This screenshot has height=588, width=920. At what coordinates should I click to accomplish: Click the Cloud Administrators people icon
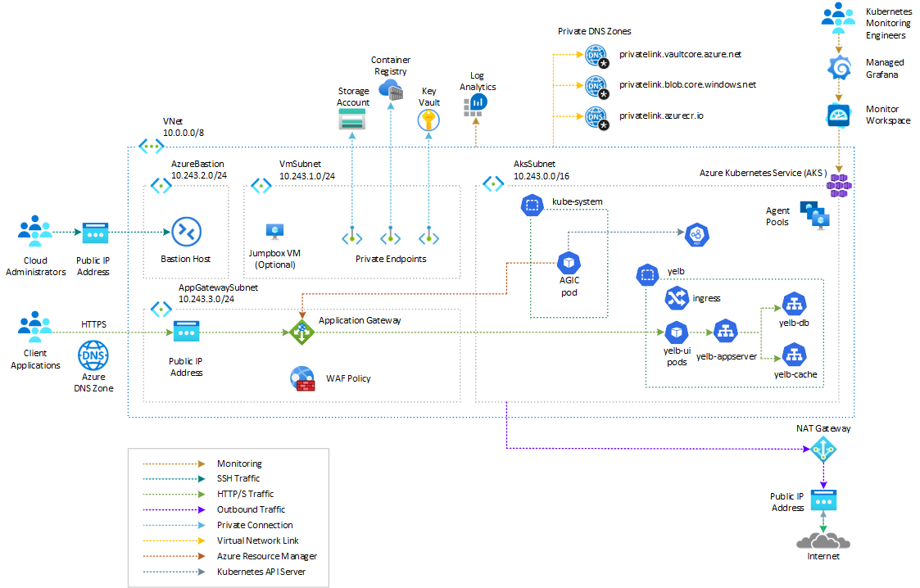click(35, 231)
